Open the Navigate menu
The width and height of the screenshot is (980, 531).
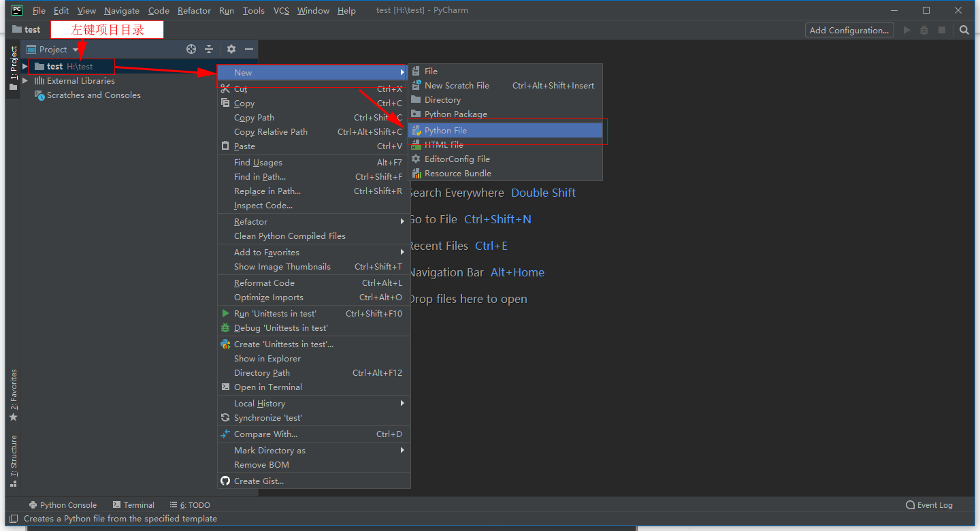click(x=121, y=10)
